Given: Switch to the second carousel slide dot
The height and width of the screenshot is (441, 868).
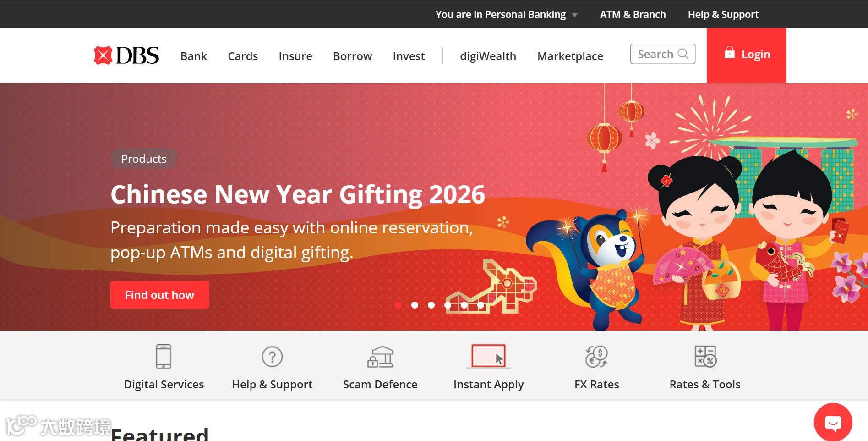Looking at the screenshot, I should pyautogui.click(x=415, y=305).
